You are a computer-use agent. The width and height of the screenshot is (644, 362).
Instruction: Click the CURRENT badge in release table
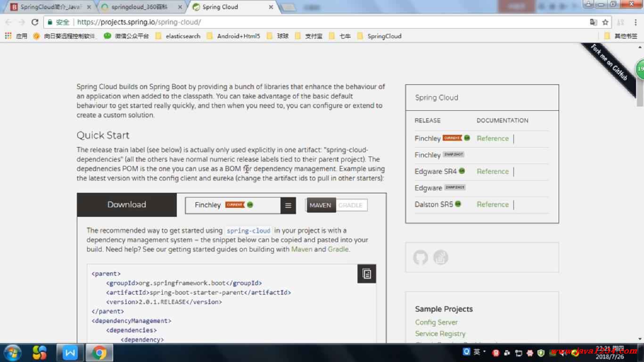pos(453,138)
